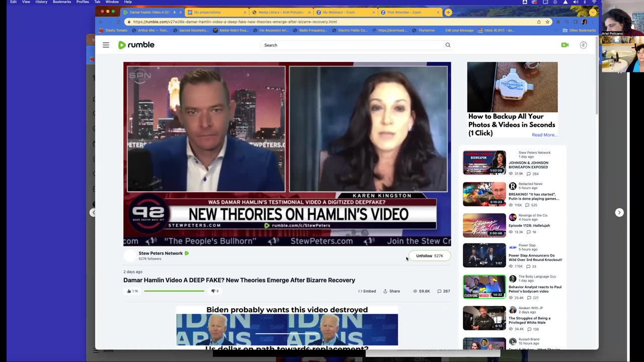Open Episode 1128: Hallelujah thumbnail
The width and height of the screenshot is (644, 362).
[485, 225]
